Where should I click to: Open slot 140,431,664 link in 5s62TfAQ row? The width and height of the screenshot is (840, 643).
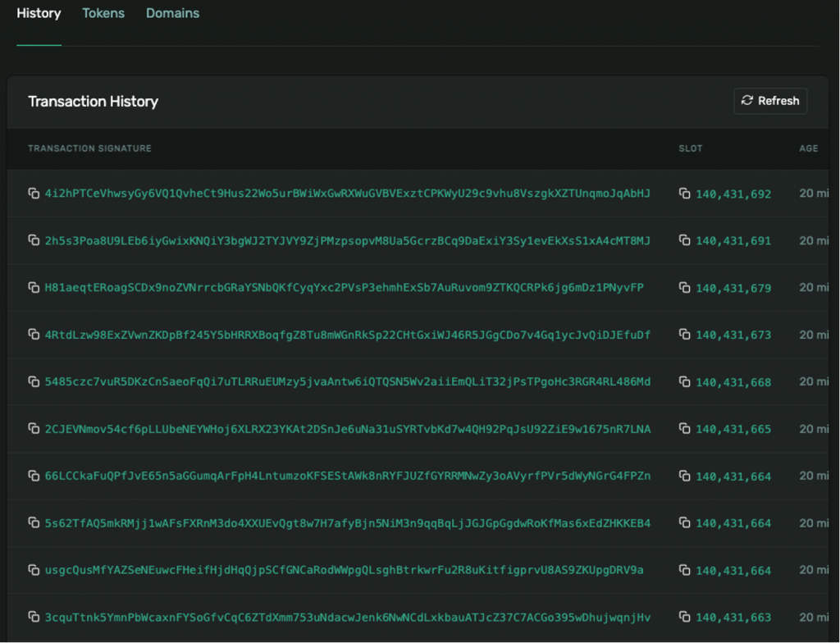pyautogui.click(x=733, y=523)
